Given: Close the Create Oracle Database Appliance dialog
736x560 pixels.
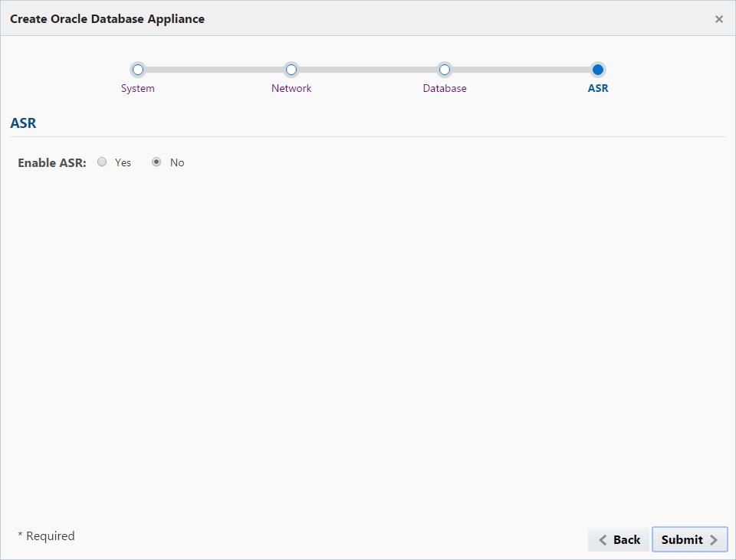Looking at the screenshot, I should point(718,19).
